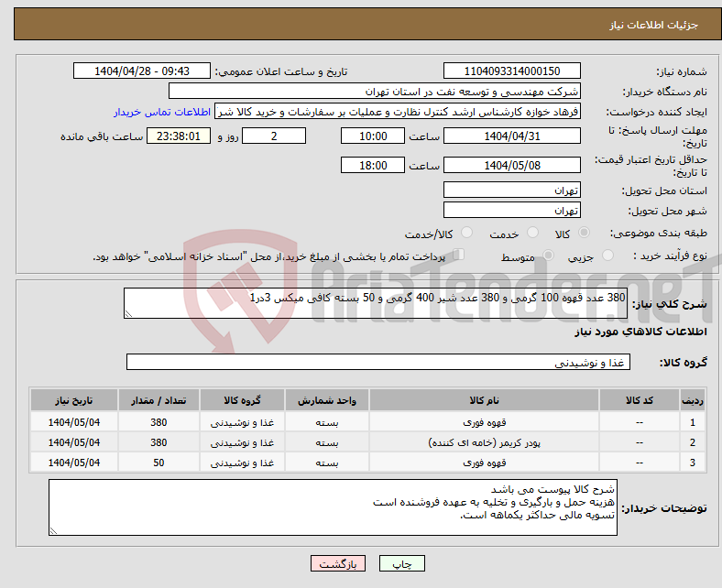Click the goods group field غذا و نوشیدنی

pos(378,362)
